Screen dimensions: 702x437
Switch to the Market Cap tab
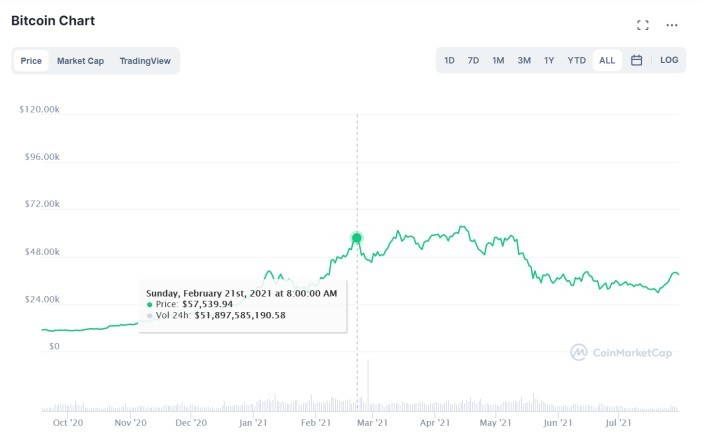(x=80, y=61)
